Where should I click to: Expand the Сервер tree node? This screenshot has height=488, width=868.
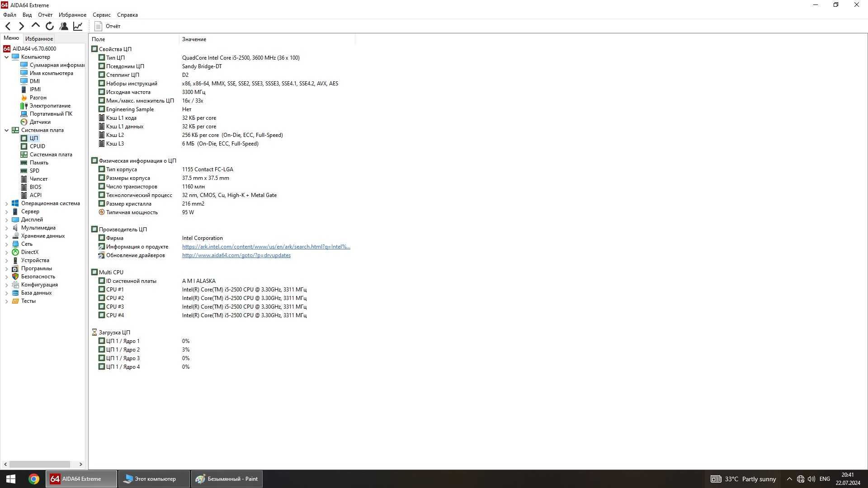click(x=6, y=212)
